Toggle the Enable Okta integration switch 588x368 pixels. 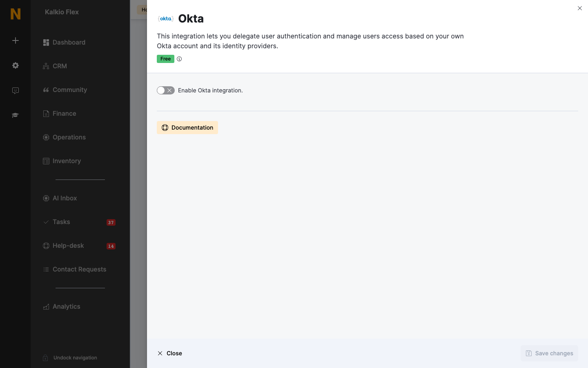tap(166, 90)
